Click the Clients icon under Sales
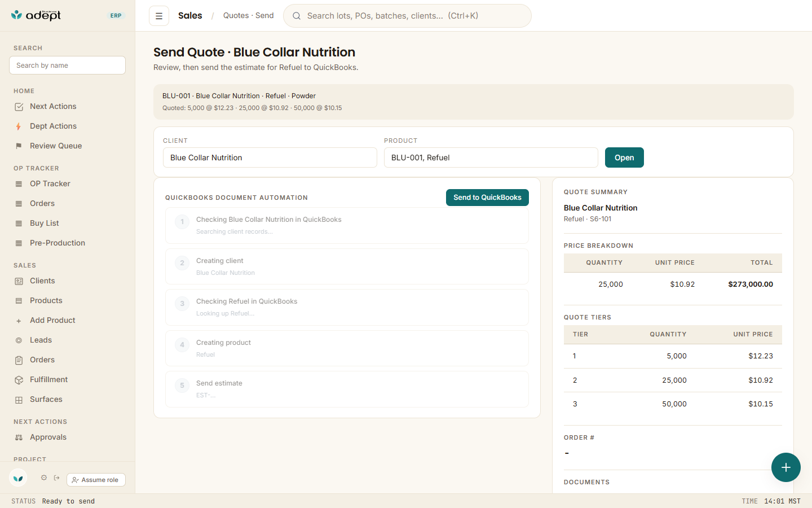This screenshot has height=508, width=812. (19, 281)
